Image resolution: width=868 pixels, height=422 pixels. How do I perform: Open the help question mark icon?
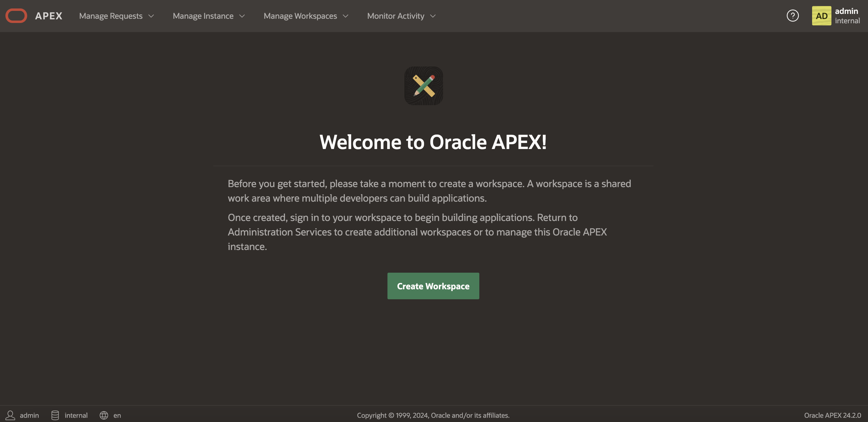click(792, 16)
